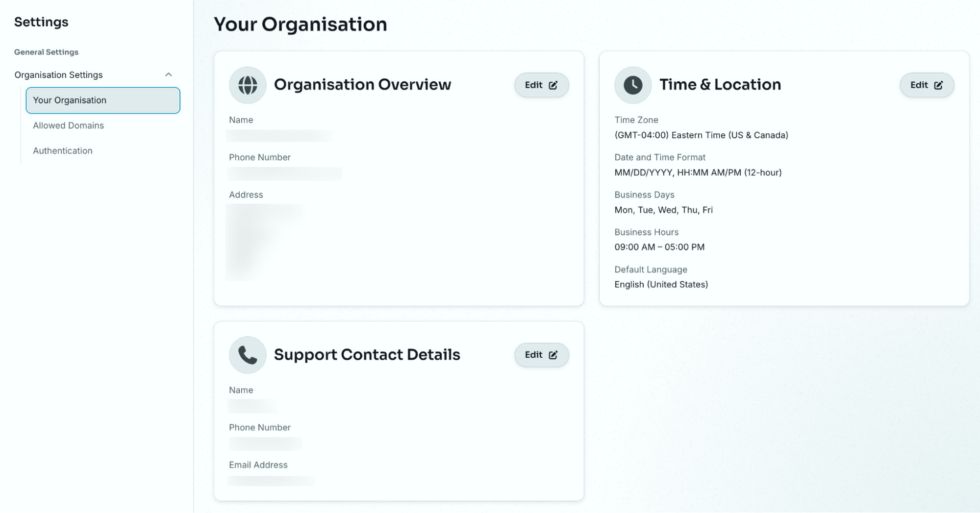
Task: Select Your Organisation in the sidebar
Action: [103, 100]
